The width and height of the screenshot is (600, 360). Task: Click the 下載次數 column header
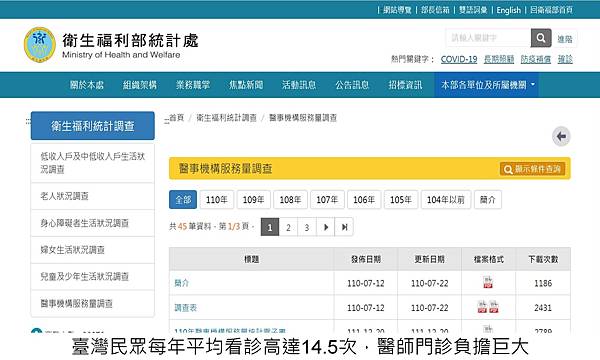(543, 259)
